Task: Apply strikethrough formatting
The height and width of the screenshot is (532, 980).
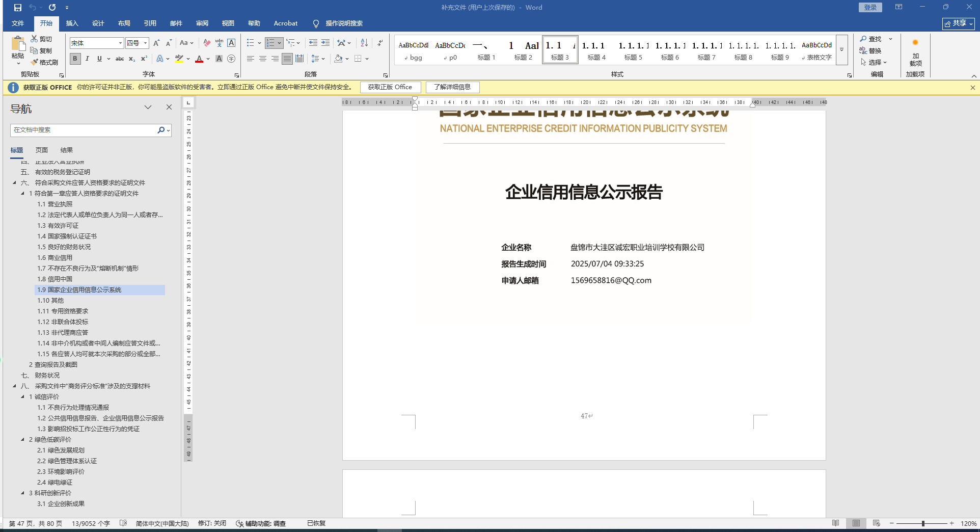Action: point(120,59)
